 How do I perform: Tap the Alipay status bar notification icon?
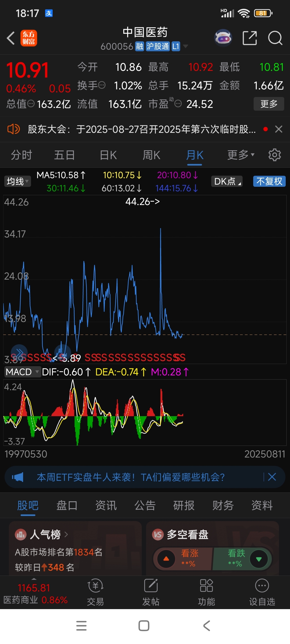[x=49, y=13]
